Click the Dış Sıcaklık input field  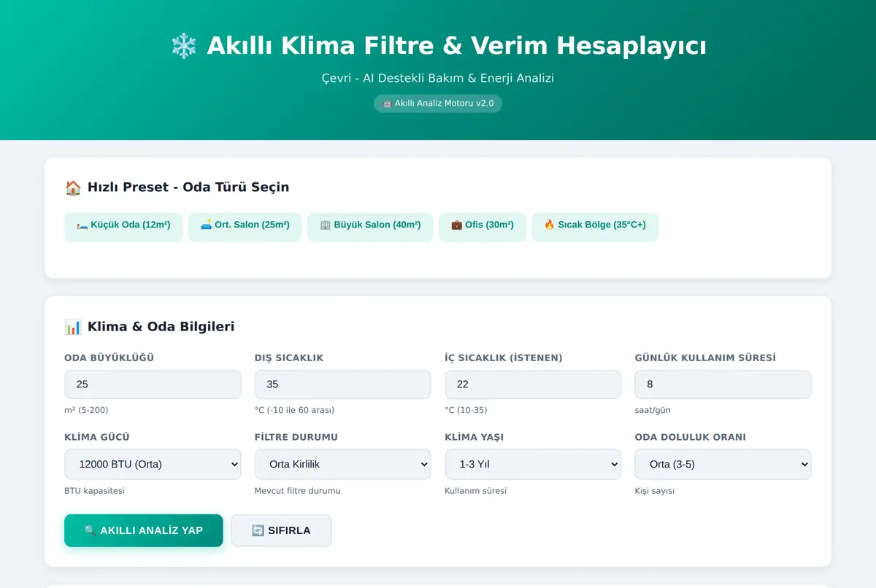point(343,384)
